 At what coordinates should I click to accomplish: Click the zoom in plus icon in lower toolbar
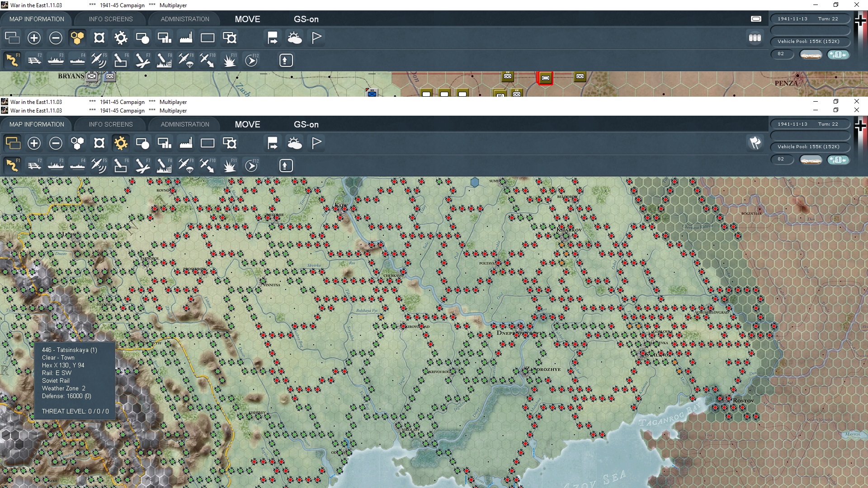tap(34, 143)
